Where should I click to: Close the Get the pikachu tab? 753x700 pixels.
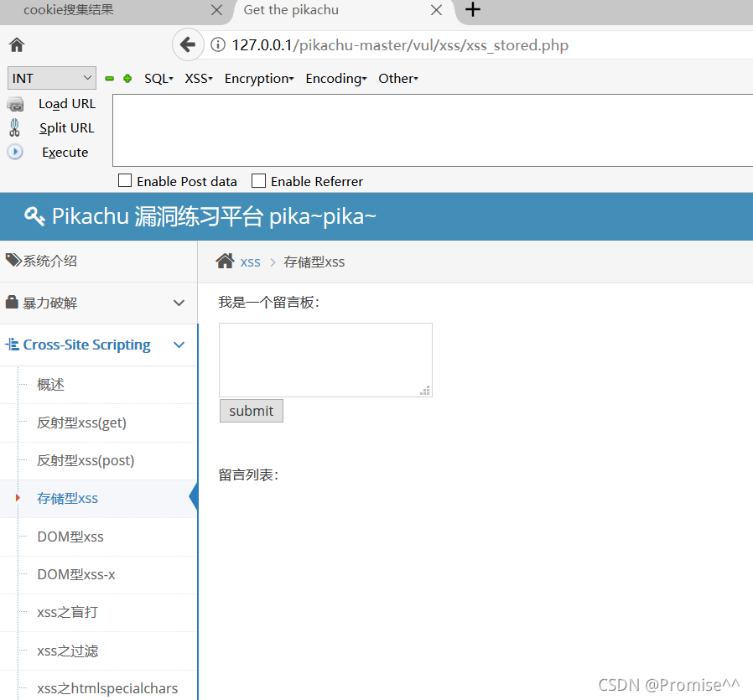click(436, 10)
